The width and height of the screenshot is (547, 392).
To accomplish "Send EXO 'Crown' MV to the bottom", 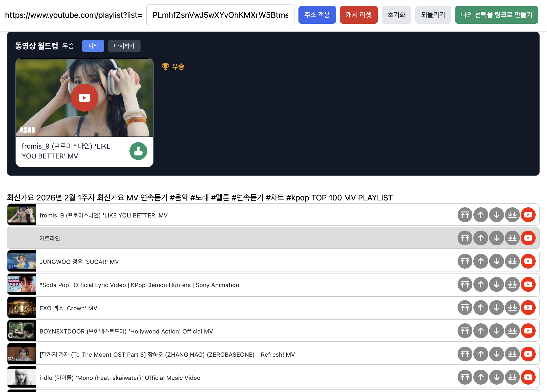I will (x=512, y=308).
